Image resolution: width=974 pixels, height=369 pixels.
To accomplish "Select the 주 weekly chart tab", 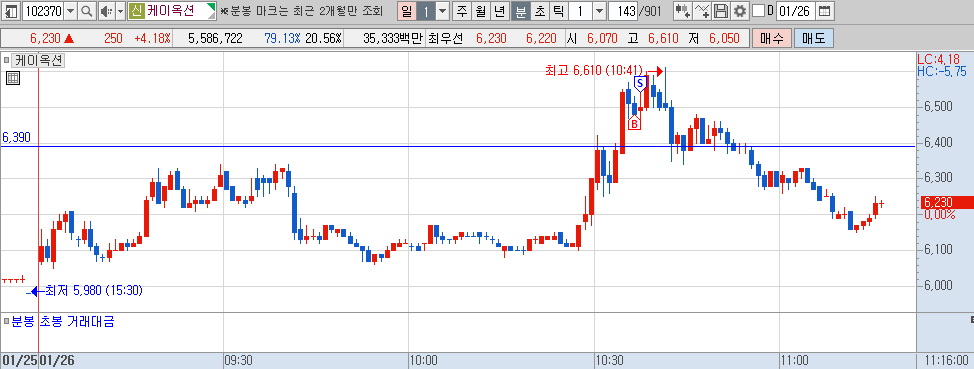I will [x=462, y=11].
